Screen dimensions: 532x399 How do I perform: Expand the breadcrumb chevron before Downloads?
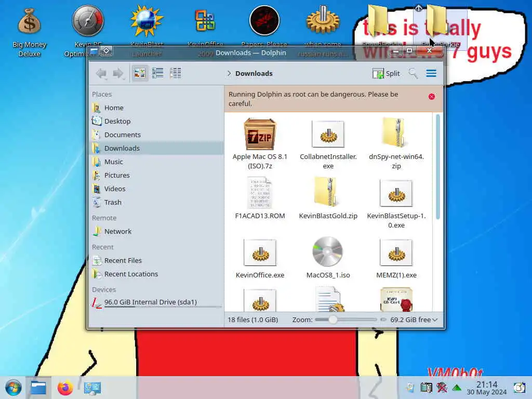(229, 73)
